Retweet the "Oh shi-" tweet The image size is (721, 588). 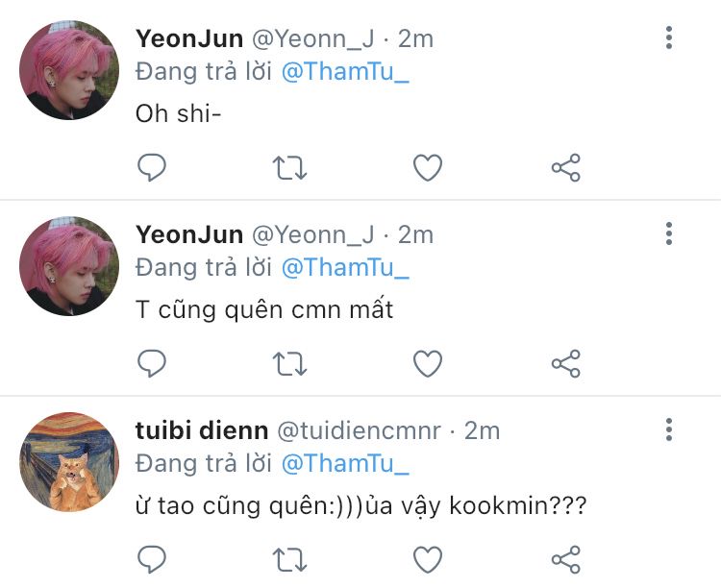[x=289, y=168]
